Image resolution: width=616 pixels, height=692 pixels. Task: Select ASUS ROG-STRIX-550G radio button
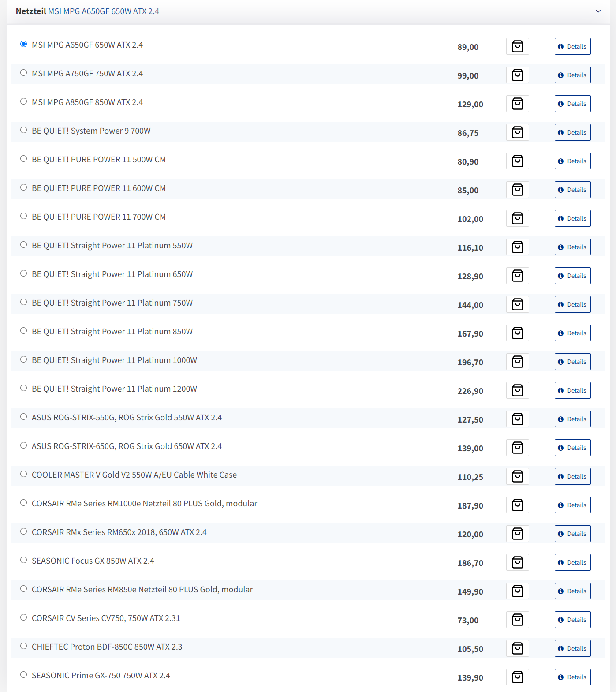(x=24, y=417)
